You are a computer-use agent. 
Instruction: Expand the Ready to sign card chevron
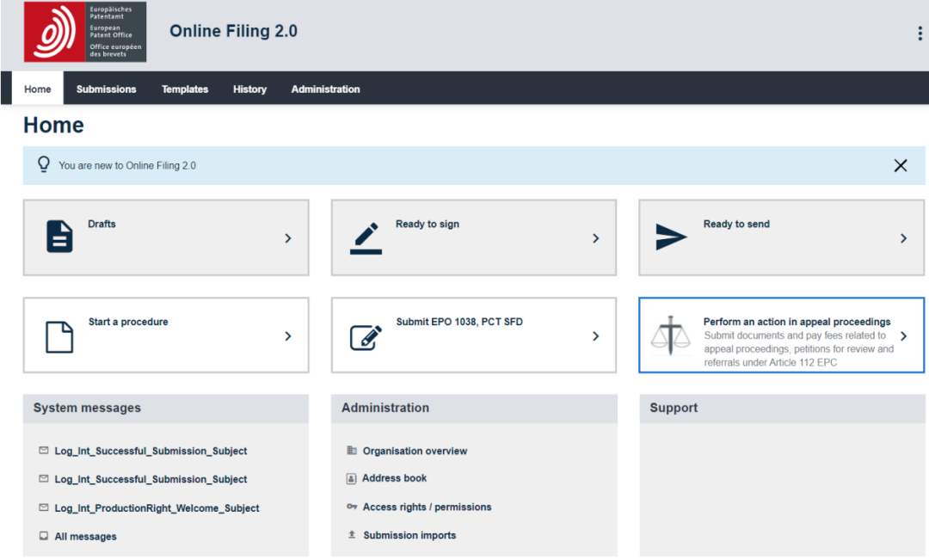point(596,238)
